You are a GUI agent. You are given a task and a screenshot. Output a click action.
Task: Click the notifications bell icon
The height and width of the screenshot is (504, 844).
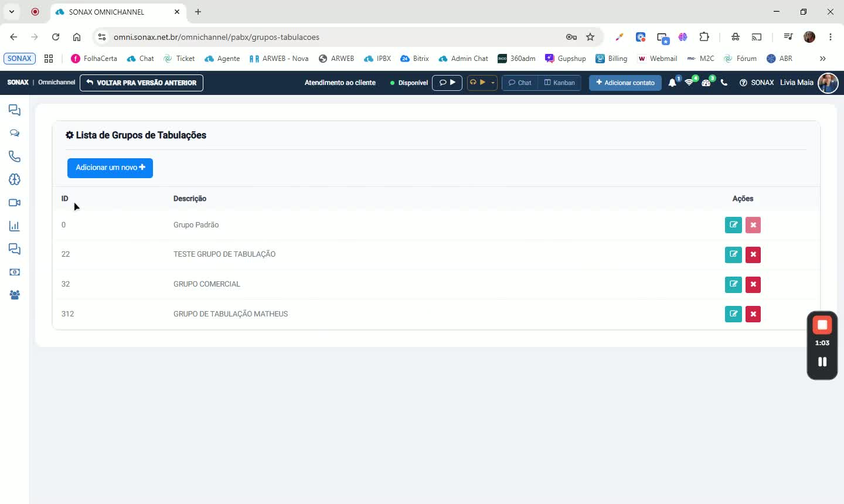click(672, 83)
